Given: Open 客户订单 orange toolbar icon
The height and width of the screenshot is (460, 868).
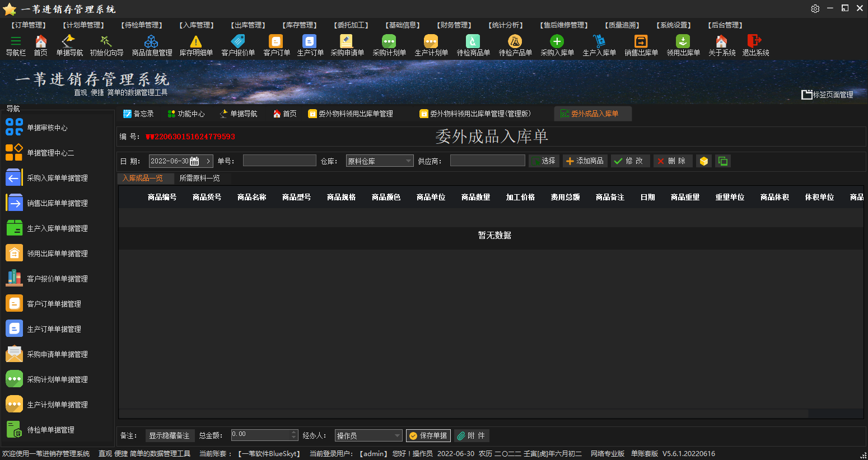Looking at the screenshot, I should [x=276, y=41].
